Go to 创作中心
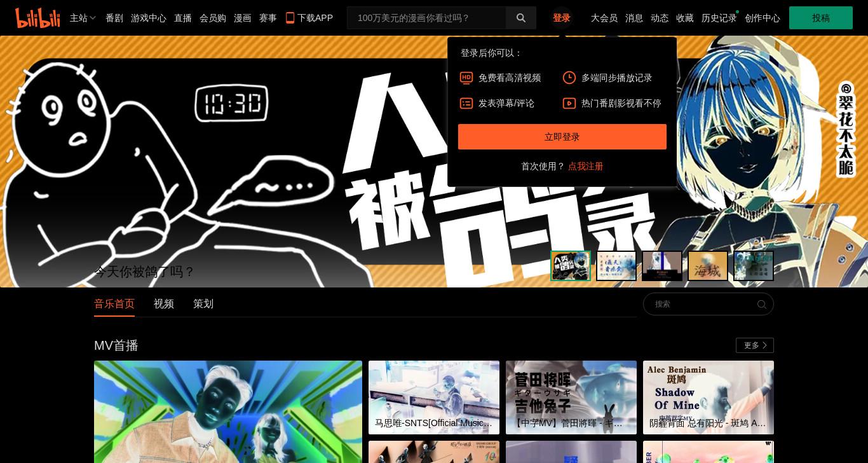Viewport: 868px width, 463px height. pyautogui.click(x=763, y=18)
